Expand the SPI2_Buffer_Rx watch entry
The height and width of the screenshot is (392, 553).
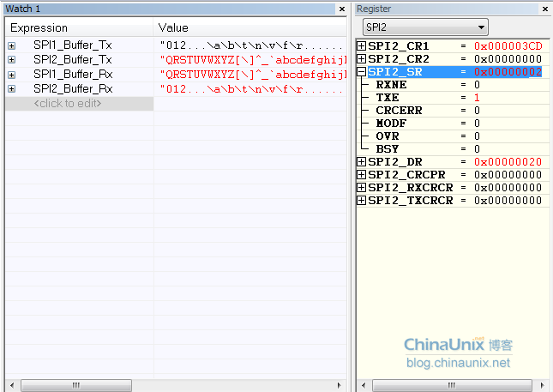point(12,88)
